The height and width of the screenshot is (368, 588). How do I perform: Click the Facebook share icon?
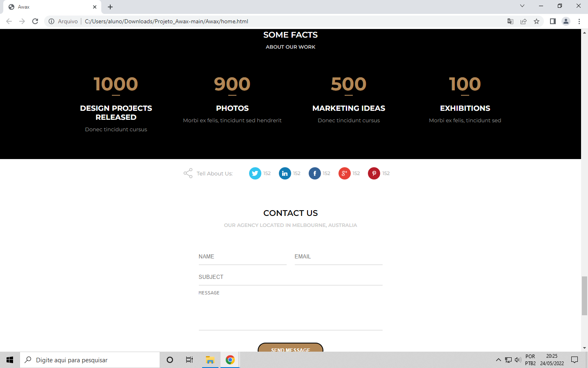314,173
